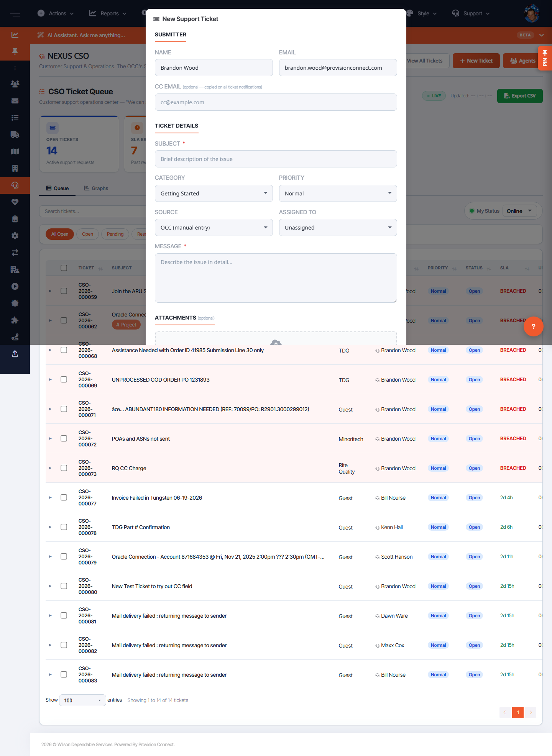Open the route path sidebar icon
This screenshot has width=552, height=756.
[15, 337]
